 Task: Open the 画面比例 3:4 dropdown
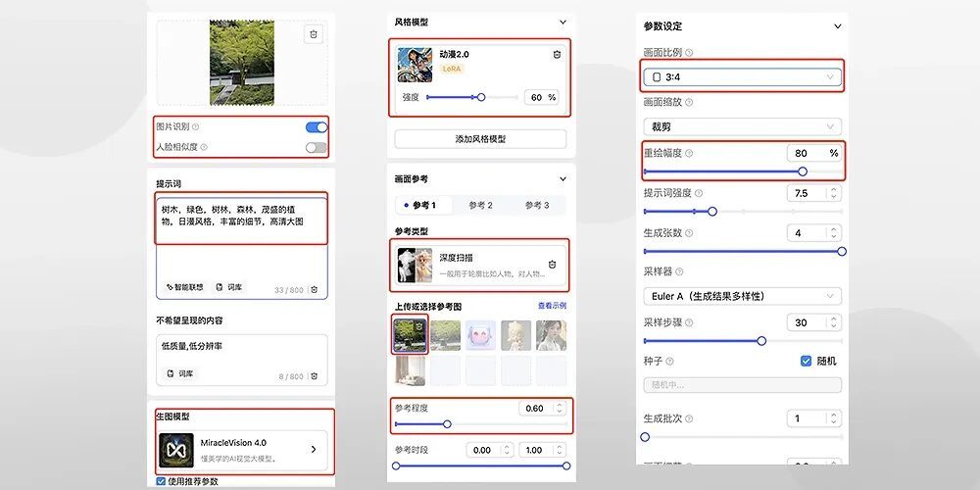[742, 76]
